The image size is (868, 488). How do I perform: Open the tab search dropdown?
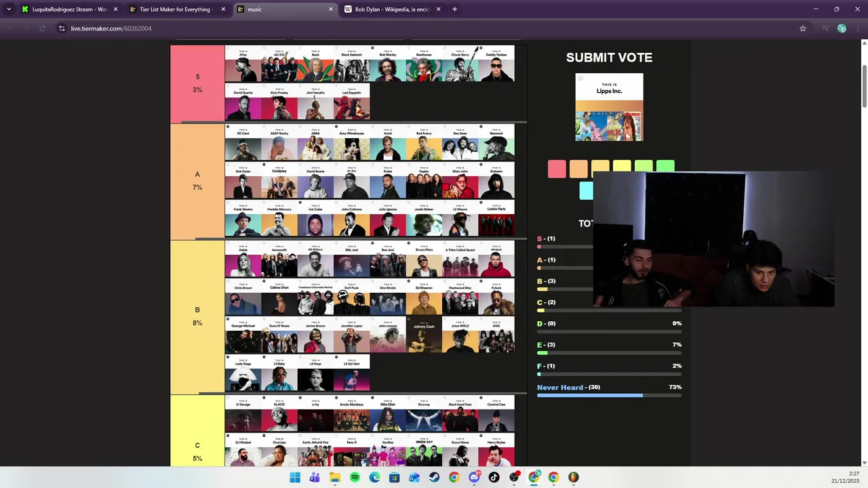(9, 9)
